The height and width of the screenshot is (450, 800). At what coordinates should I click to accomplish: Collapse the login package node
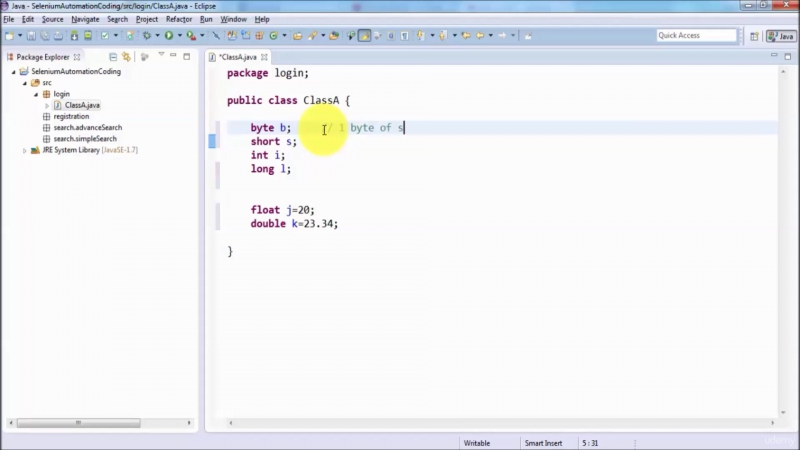[36, 94]
